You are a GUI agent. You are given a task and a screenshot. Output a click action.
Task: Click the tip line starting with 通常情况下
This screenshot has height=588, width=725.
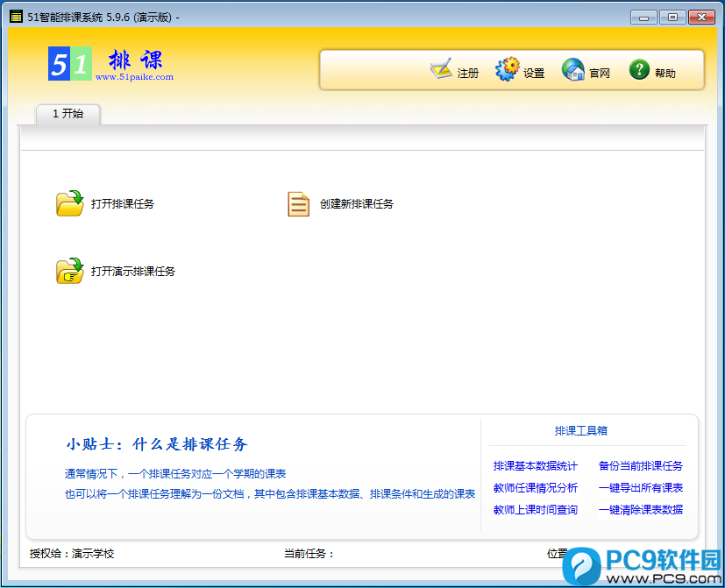(175, 474)
